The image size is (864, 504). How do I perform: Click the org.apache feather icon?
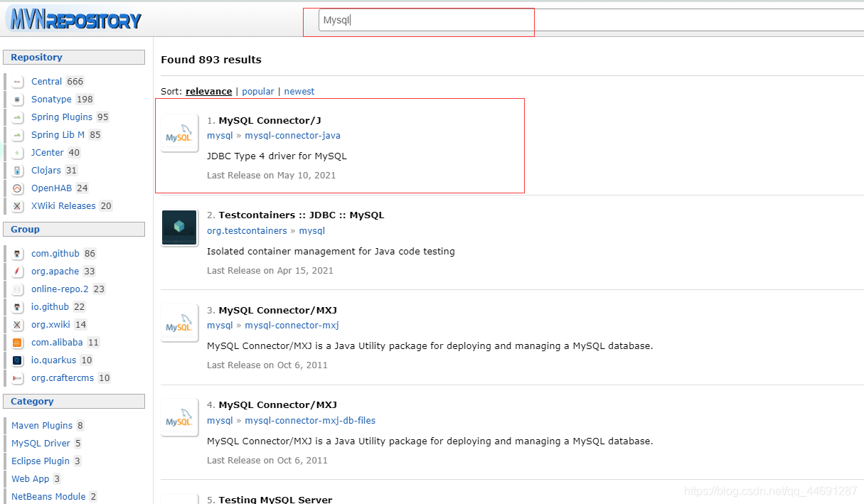(18, 272)
